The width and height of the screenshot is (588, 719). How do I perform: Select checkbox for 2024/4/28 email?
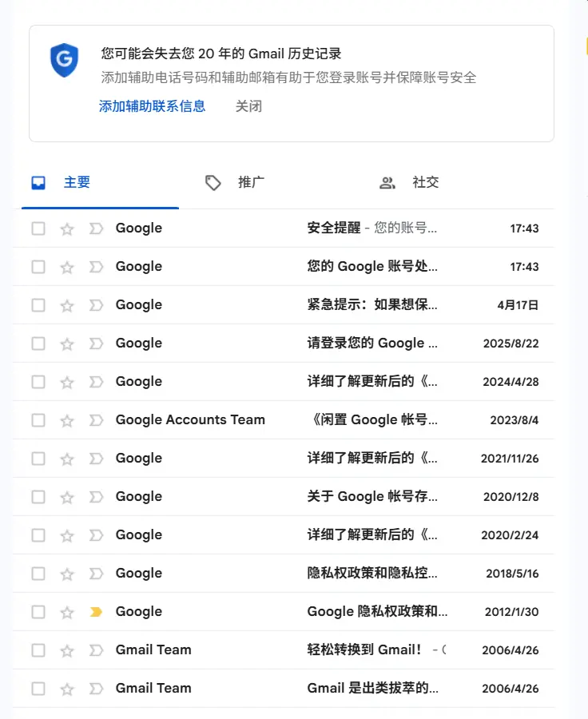(38, 382)
